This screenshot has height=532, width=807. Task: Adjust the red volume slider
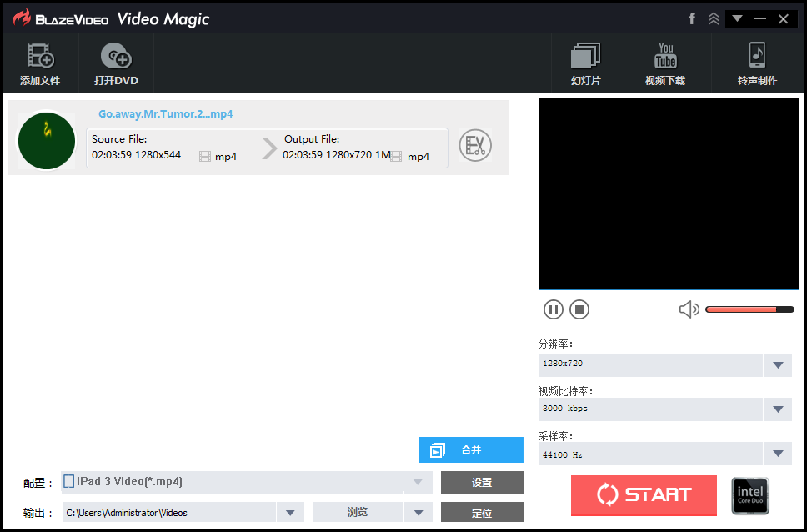point(749,309)
